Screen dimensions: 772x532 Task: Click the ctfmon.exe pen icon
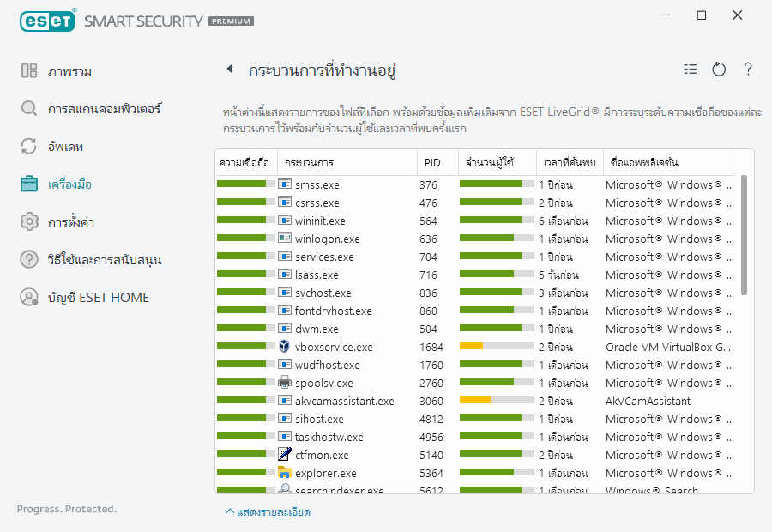285,455
